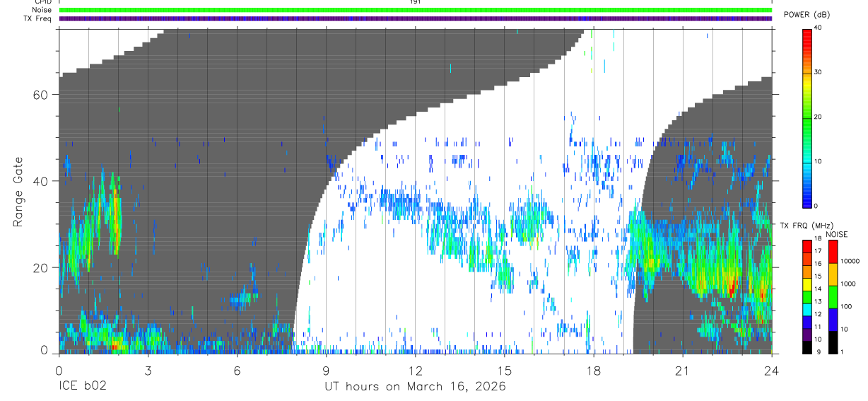Screen dimensions: 868x401
Task: Click the 'Range Gate' y-axis title
Action: point(18,192)
